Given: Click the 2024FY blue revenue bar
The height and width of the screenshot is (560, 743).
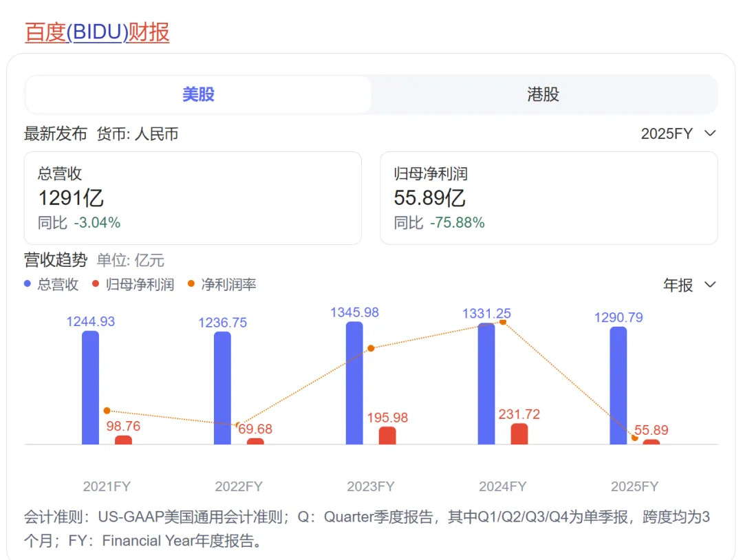Looking at the screenshot, I should coord(486,384).
